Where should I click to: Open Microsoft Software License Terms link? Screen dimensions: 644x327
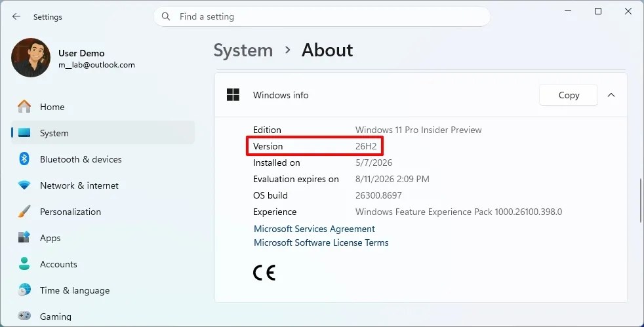pyautogui.click(x=321, y=242)
